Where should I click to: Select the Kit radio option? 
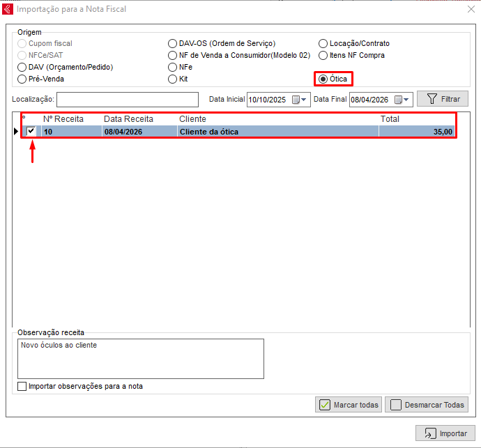pos(173,79)
